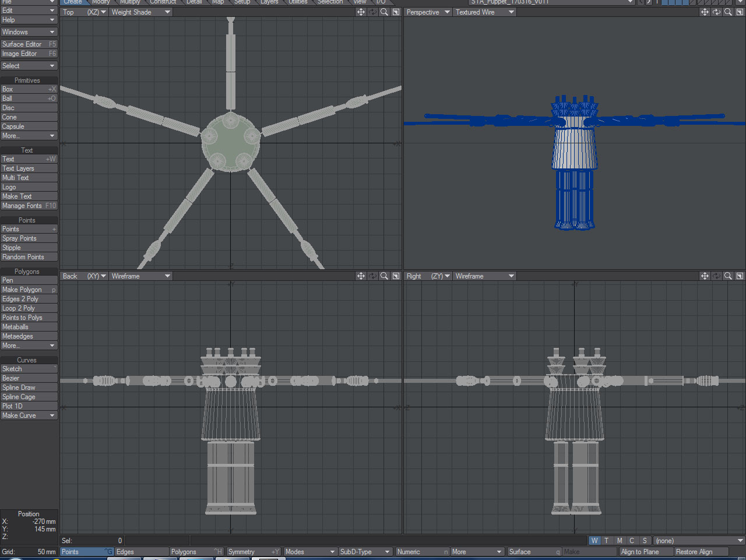Screen dimensions: 746x560
Task: Click the Surface name input field
Action: click(x=534, y=551)
